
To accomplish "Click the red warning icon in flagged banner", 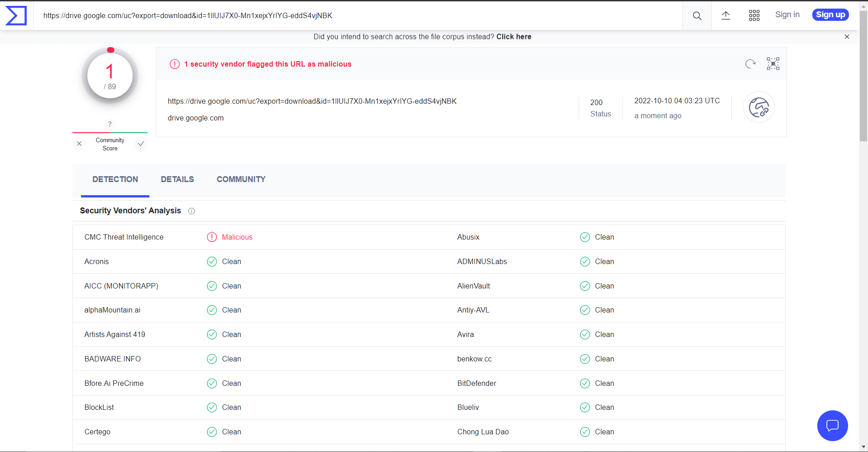I will coord(175,64).
